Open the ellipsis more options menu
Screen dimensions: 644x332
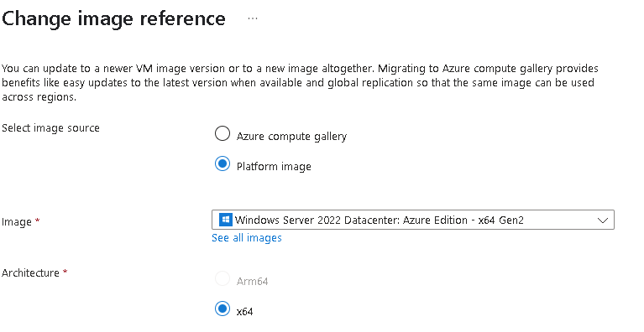coord(253,18)
